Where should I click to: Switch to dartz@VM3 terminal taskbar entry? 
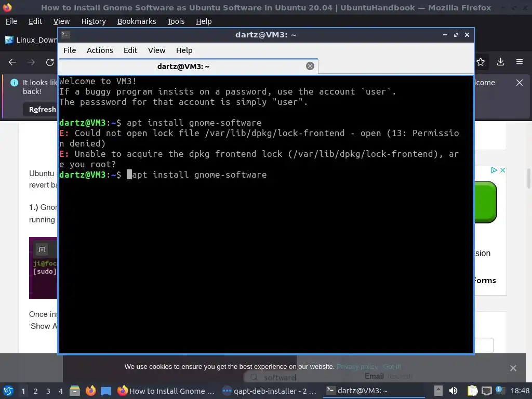point(374,391)
